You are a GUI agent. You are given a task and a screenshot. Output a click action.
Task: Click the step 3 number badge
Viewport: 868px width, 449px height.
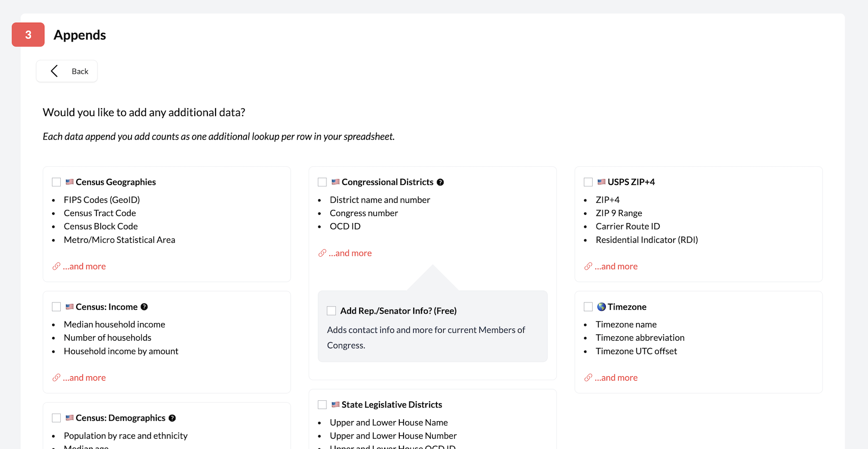pyautogui.click(x=28, y=35)
